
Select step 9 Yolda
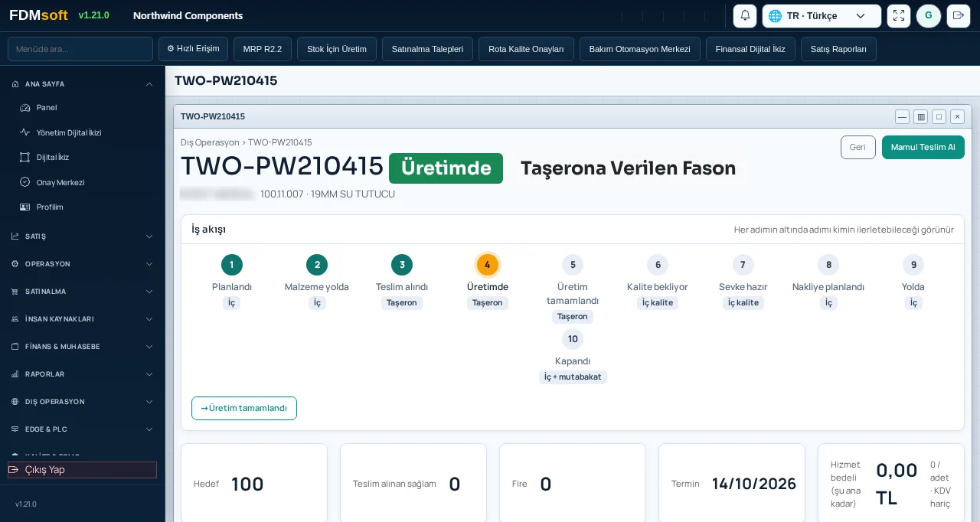[x=913, y=265]
